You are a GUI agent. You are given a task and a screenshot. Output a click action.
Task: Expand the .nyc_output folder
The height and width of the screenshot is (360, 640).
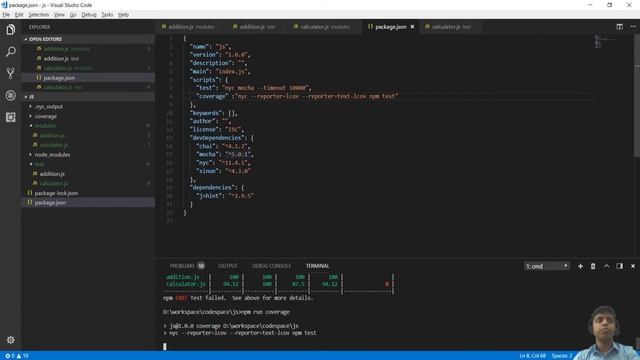click(49, 107)
